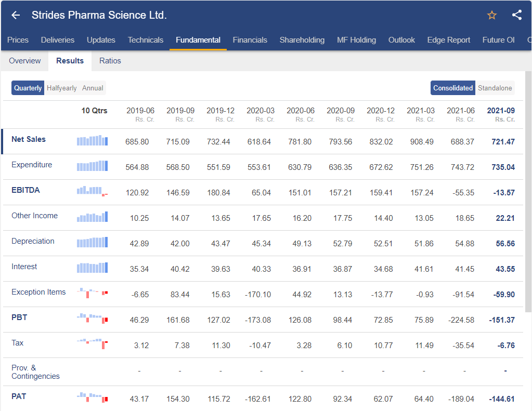Screen dimensions: 532x411
Task: Open the Technicals tab
Action: (x=146, y=40)
